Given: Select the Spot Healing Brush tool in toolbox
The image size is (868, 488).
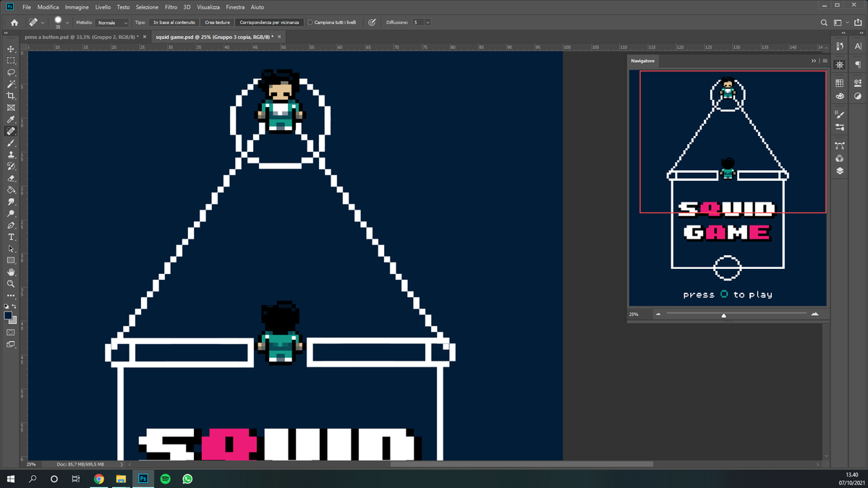Looking at the screenshot, I should point(11,131).
